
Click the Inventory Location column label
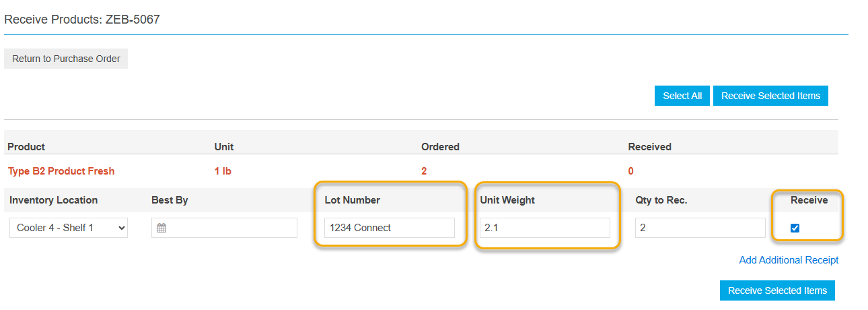pyautogui.click(x=54, y=200)
